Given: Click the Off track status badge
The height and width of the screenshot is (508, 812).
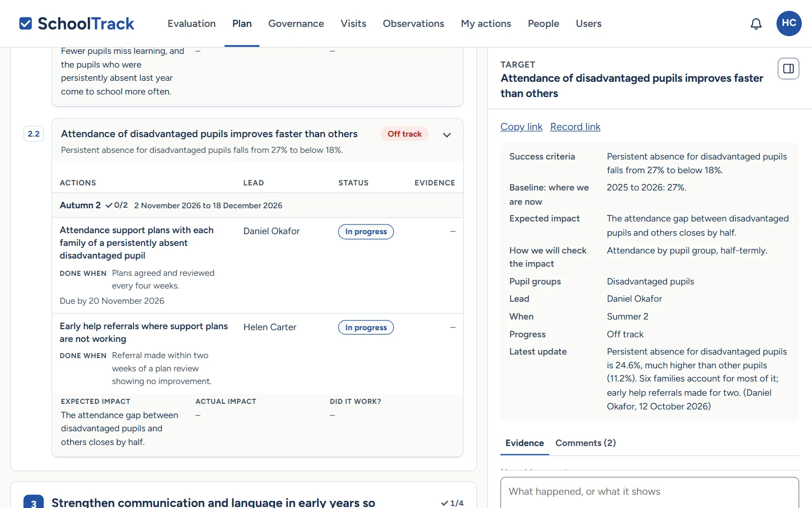Looking at the screenshot, I should tap(404, 134).
